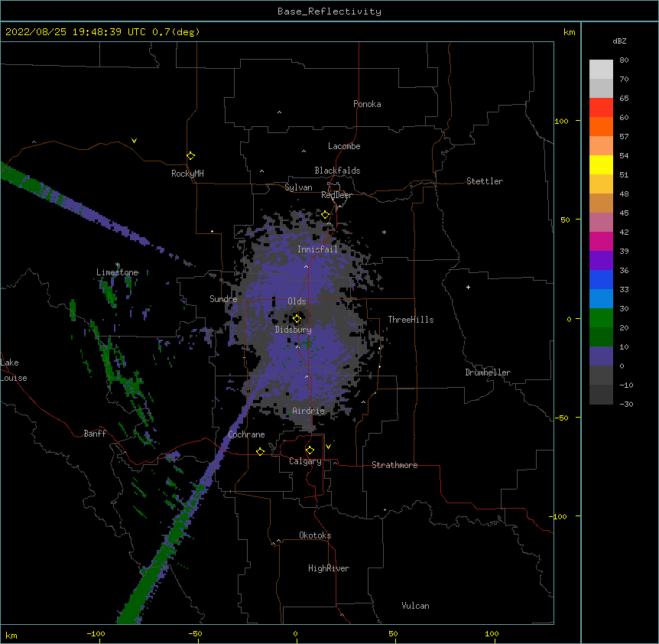Pick the lightest gray swatch at the top of the legend
Screen dimensions: 659x644
601,69
